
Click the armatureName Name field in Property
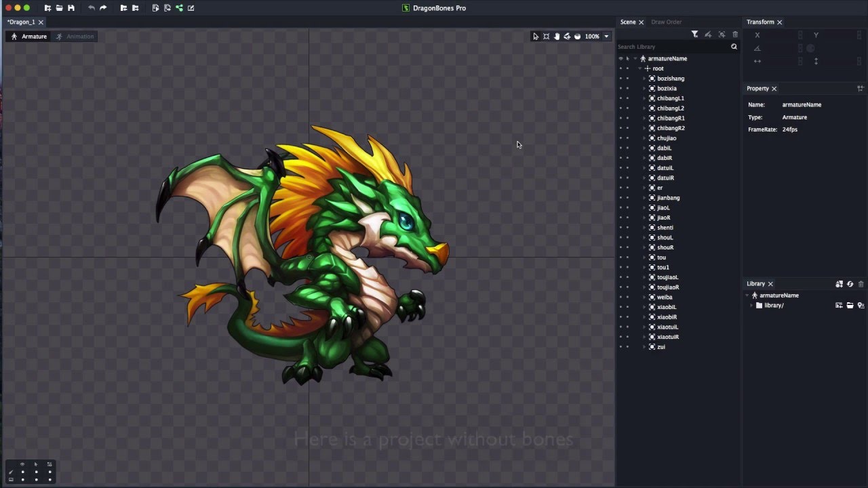point(802,104)
